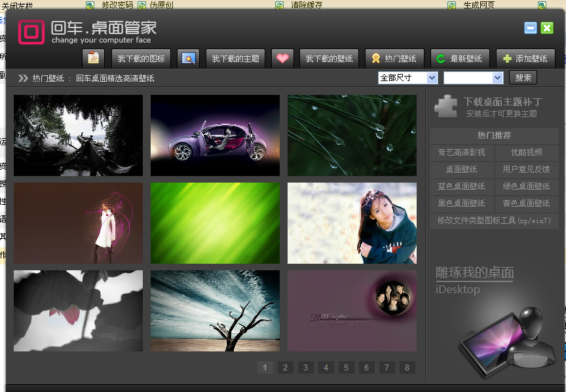Viewport: 566px width, 392px height.
Task: Click the girl portrait wallpaper thumbnail
Action: point(351,223)
